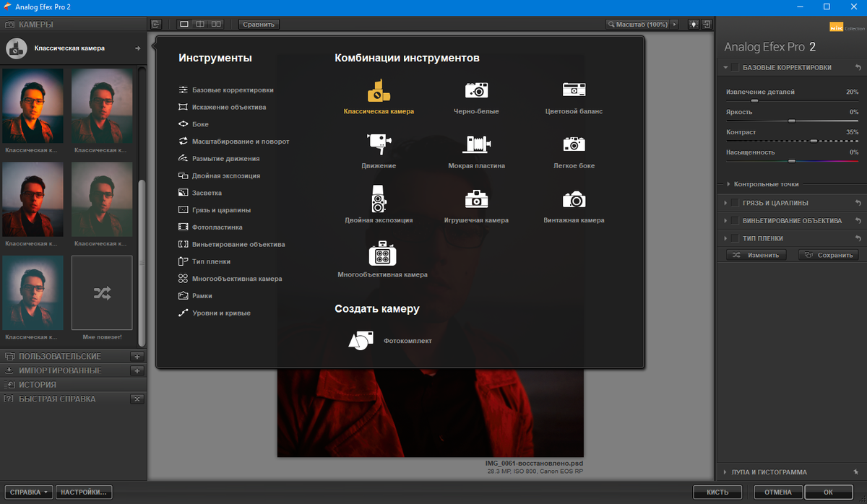Viewport: 867px width, 504px height.
Task: Choose the Винтажная камера icon
Action: [574, 199]
